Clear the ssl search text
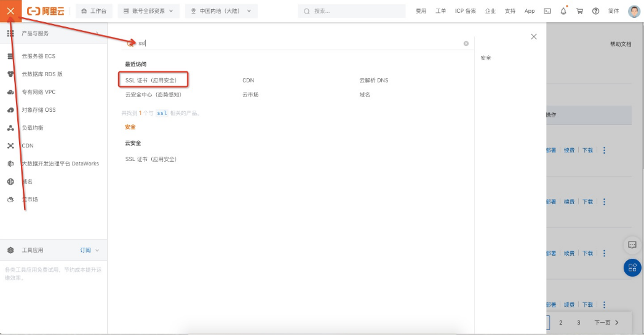644x335 pixels. tap(466, 44)
